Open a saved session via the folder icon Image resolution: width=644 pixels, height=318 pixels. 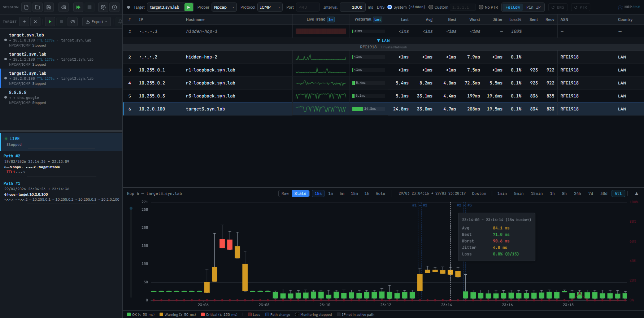click(x=38, y=7)
